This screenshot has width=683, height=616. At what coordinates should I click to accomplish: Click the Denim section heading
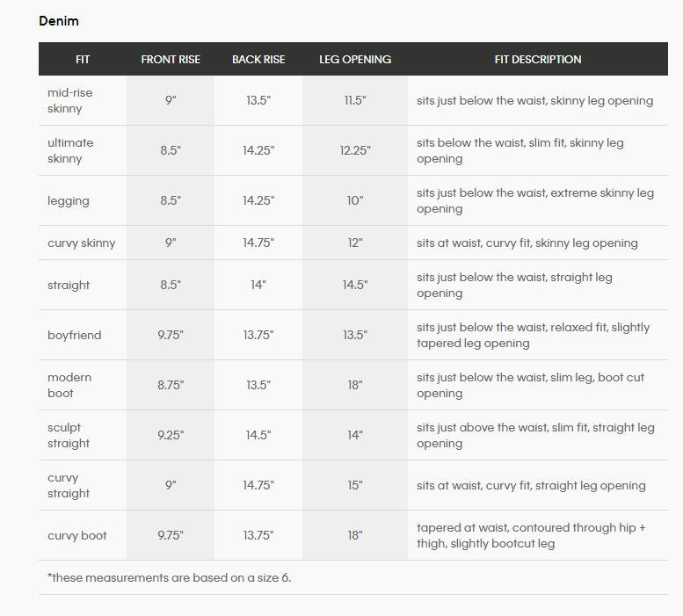tap(59, 21)
